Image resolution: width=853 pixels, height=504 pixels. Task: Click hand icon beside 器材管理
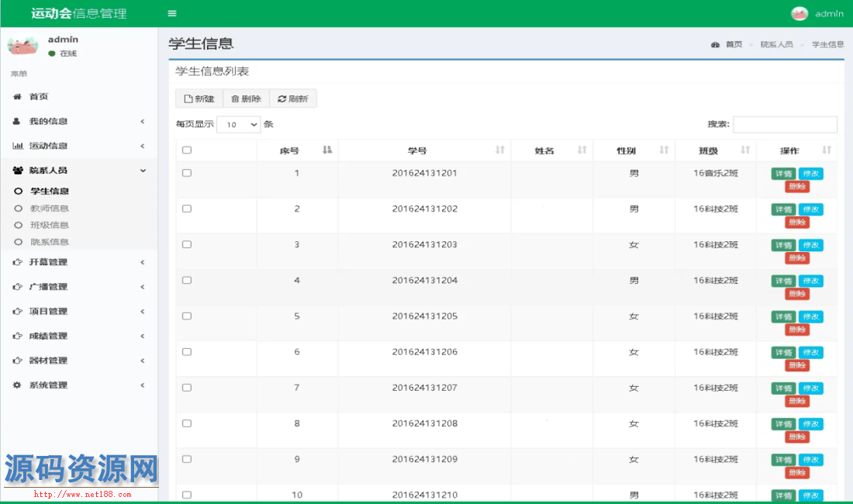tap(17, 361)
